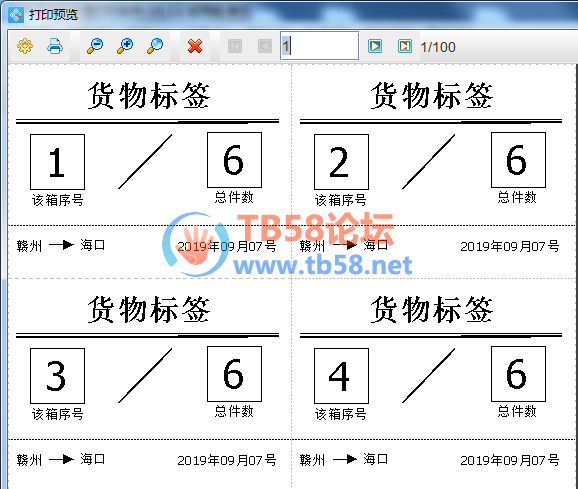The image size is (578, 489).
Task: Zoom in with the plus magnifier
Action: 125,46
